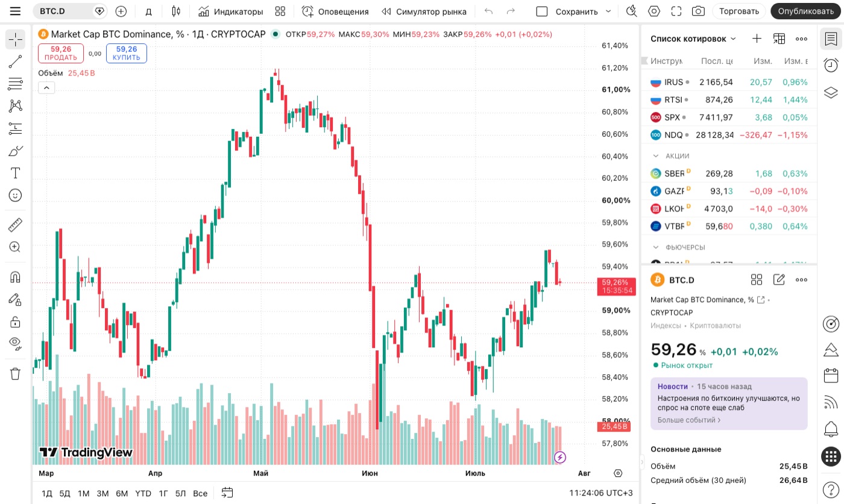Open the candlestick chart type selector
Image resolution: width=844 pixels, height=504 pixels.
pyautogui.click(x=176, y=11)
